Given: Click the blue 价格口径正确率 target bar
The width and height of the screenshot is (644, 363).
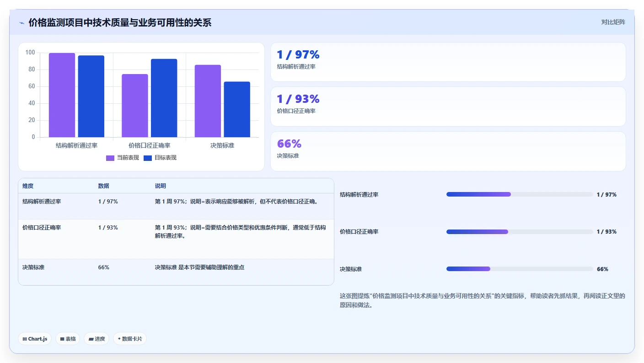Looking at the screenshot, I should [x=164, y=98].
